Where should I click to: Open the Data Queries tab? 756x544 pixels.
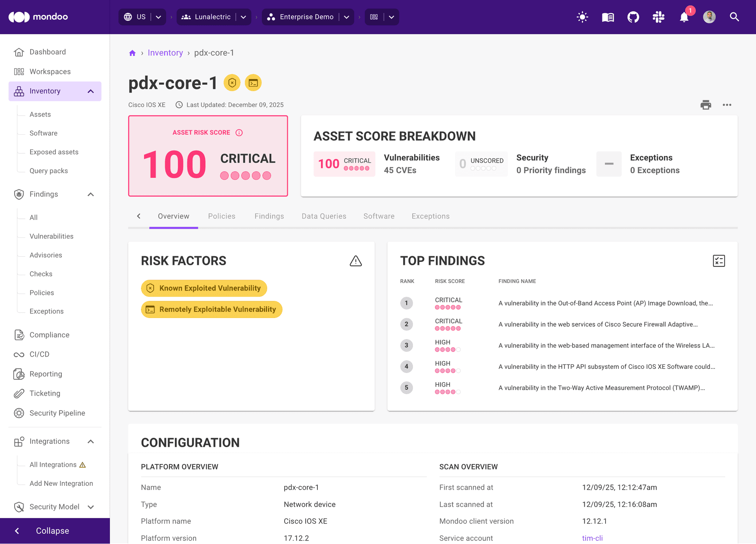324,216
